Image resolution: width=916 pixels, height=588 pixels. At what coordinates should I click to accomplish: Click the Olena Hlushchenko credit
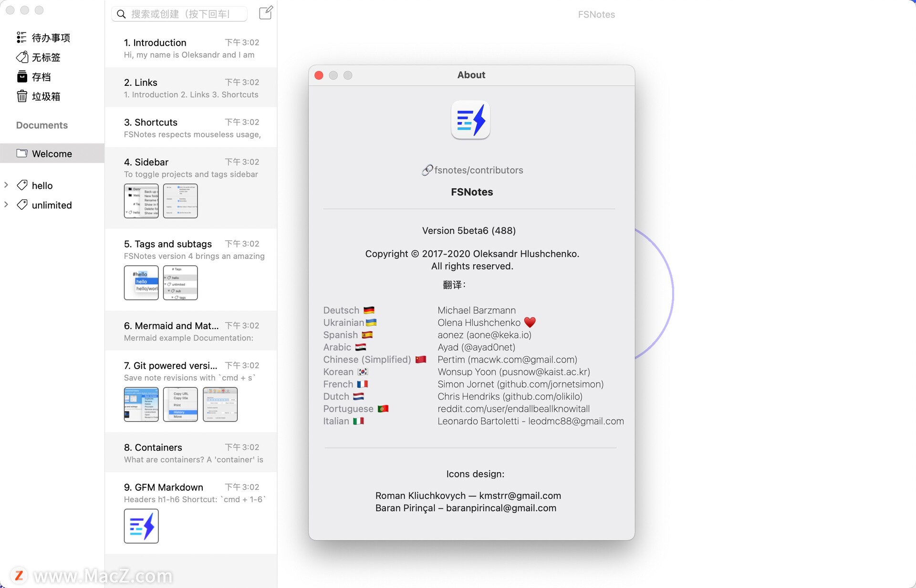click(x=487, y=322)
